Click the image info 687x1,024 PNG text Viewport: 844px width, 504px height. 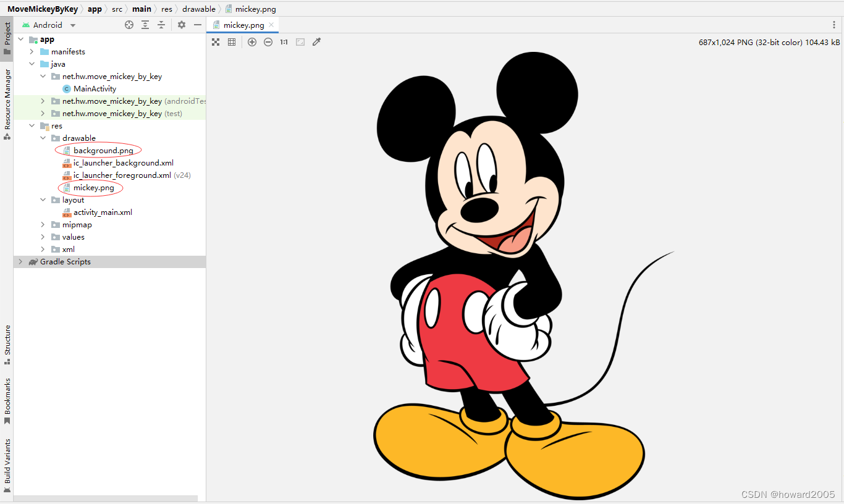pos(769,43)
